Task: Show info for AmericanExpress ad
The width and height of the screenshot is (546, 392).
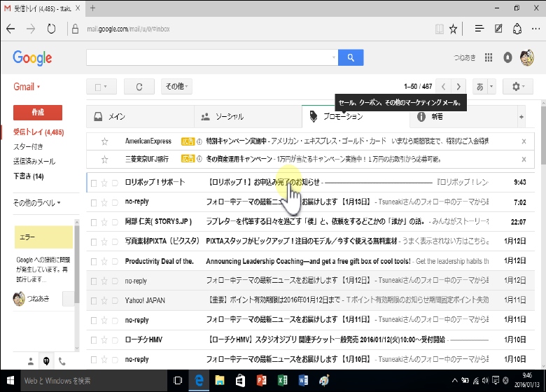Action: pos(199,141)
